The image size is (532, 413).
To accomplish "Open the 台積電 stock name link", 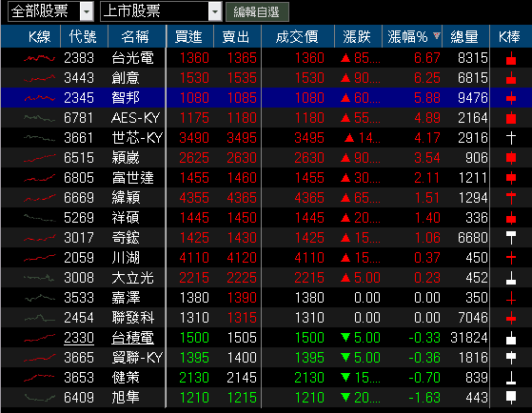I will click(132, 338).
